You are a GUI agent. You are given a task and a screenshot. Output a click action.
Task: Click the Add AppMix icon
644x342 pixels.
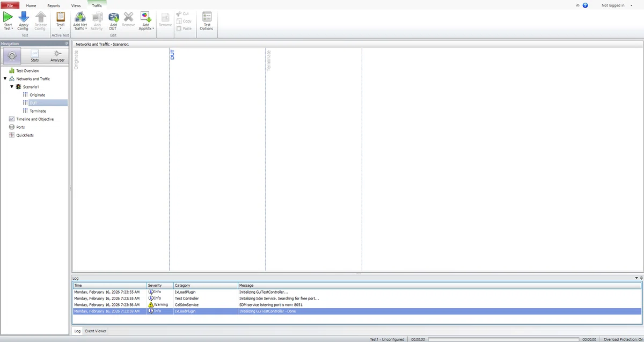coord(145,17)
